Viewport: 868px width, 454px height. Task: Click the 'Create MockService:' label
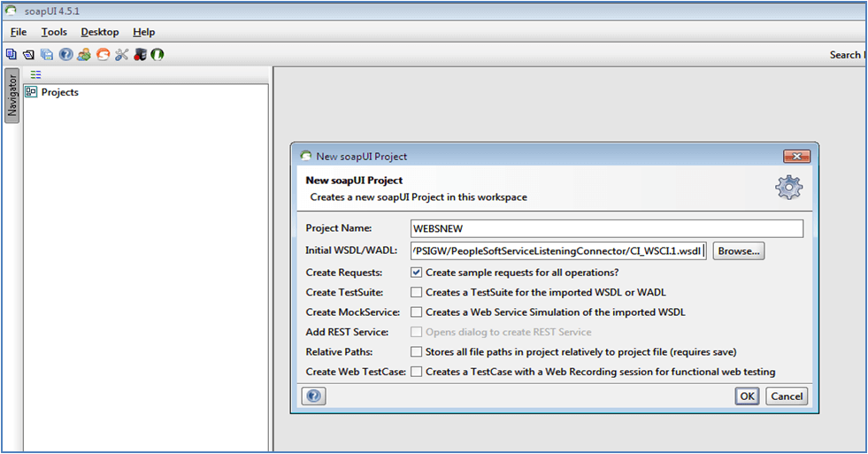click(x=353, y=312)
